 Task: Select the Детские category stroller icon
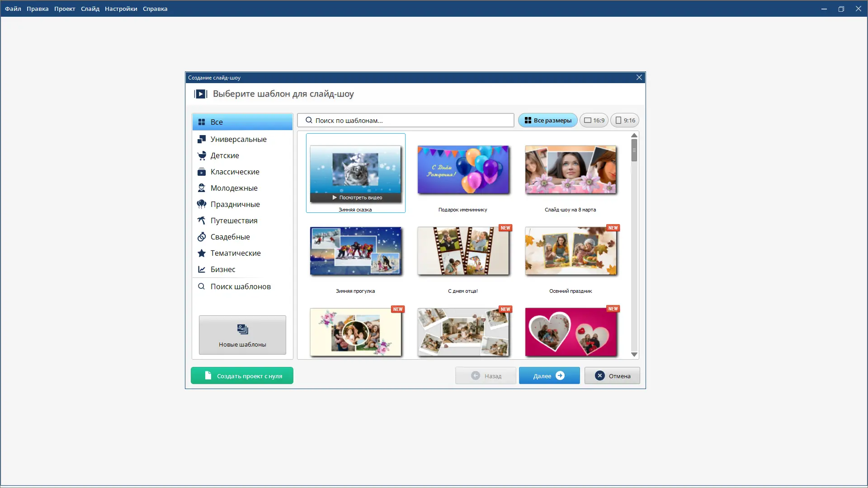[202, 155]
